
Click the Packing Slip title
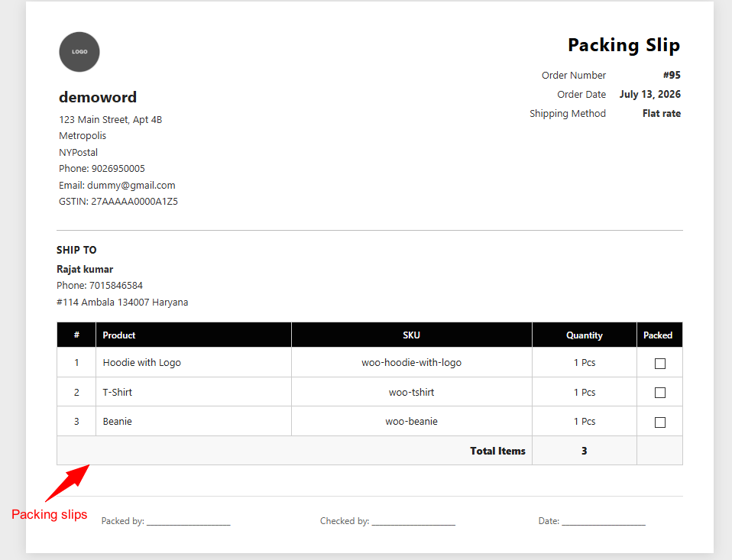pyautogui.click(x=623, y=45)
